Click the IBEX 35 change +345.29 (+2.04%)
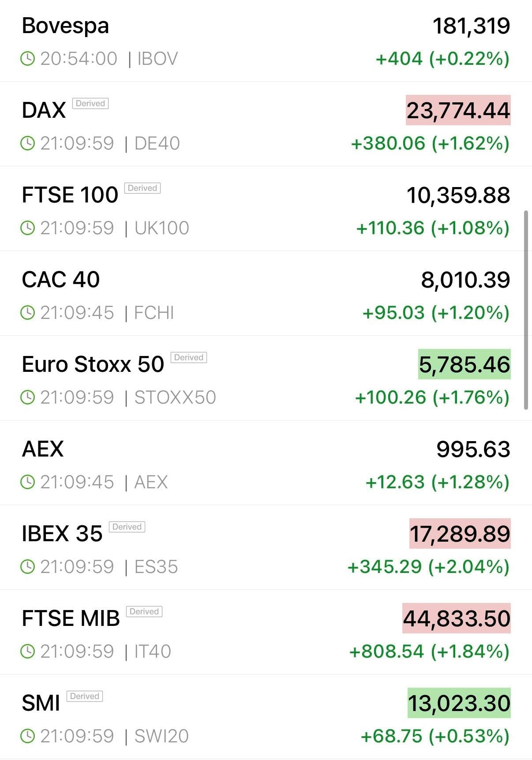Screen dimensions: 532x760 (428, 567)
